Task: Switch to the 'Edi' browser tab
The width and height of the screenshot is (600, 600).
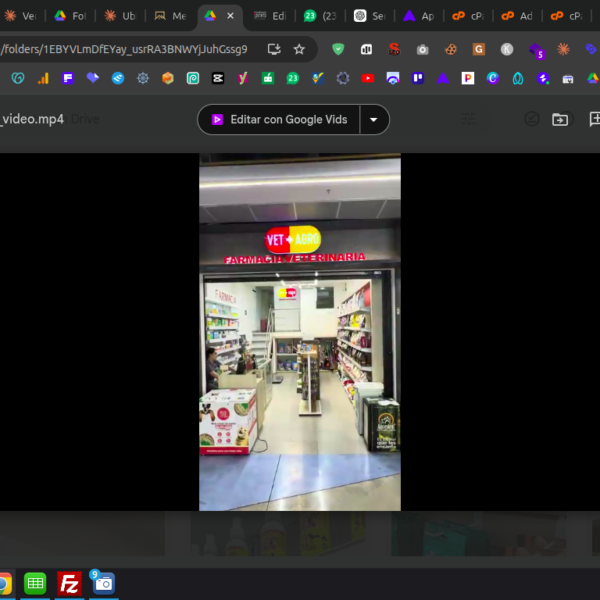Action: (270, 16)
